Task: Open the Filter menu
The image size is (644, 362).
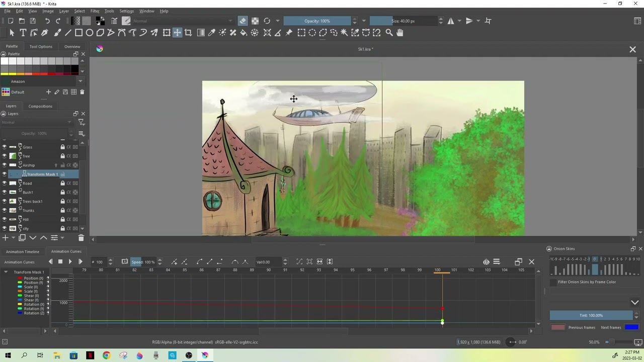Action: coord(95,11)
